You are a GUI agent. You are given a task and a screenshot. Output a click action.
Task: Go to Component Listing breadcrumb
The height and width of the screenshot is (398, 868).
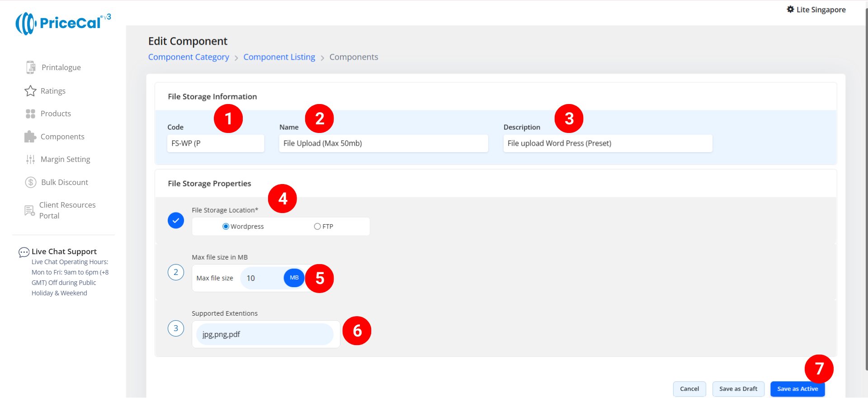coord(279,57)
